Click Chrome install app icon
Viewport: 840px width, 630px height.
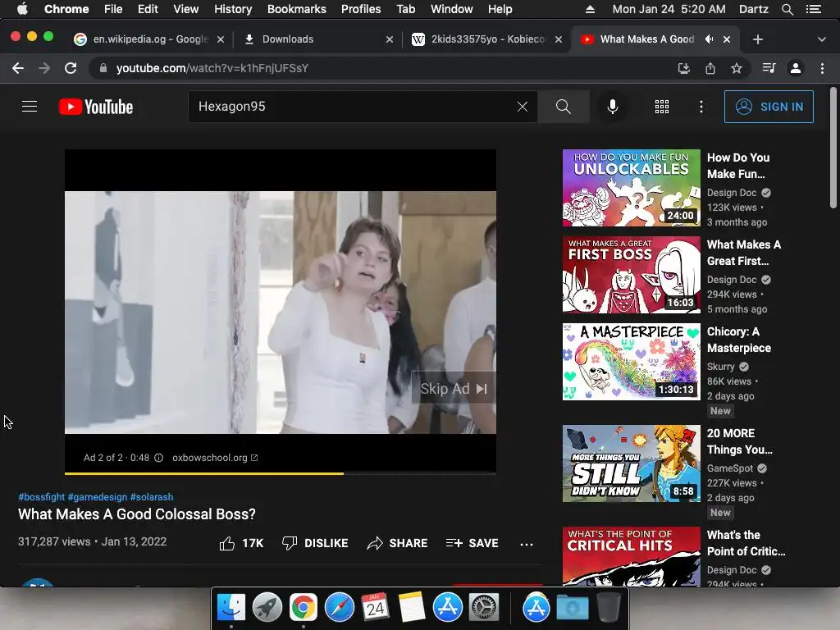683,68
